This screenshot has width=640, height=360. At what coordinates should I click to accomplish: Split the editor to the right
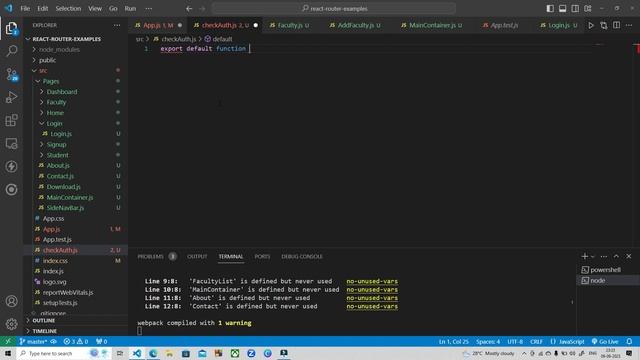coord(616,25)
